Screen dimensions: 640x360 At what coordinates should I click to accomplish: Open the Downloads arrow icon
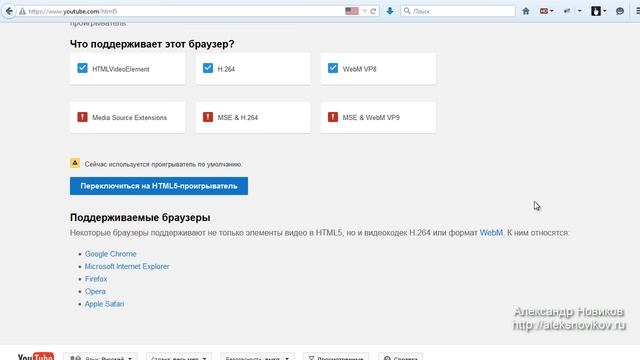(x=390, y=11)
